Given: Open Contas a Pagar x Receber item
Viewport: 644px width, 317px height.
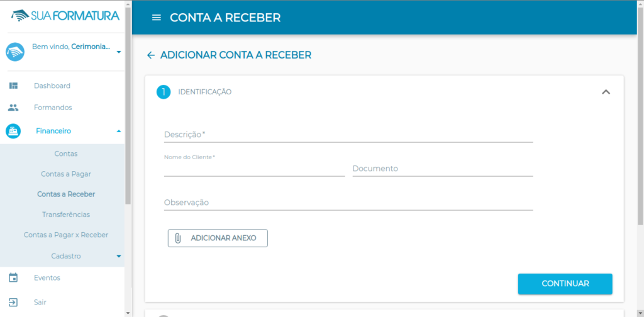Looking at the screenshot, I should (x=66, y=235).
